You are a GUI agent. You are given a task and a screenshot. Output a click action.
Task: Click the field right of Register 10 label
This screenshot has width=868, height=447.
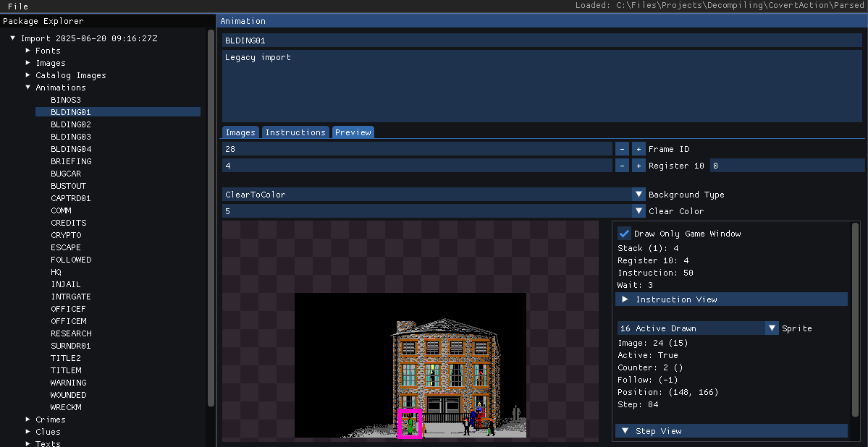pyautogui.click(x=787, y=166)
